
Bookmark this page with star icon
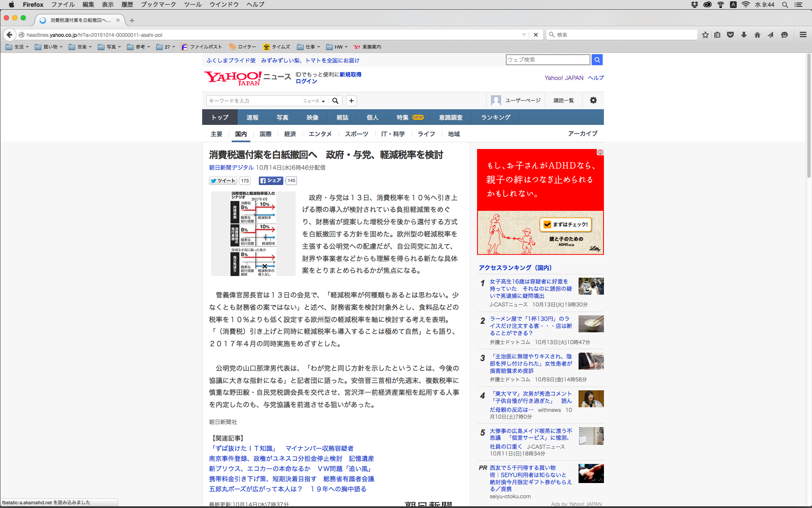pos(705,35)
